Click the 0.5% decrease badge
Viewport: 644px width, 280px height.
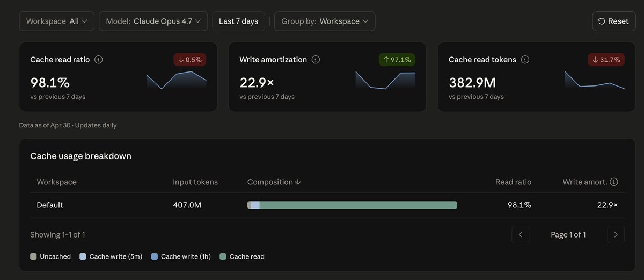pyautogui.click(x=189, y=60)
